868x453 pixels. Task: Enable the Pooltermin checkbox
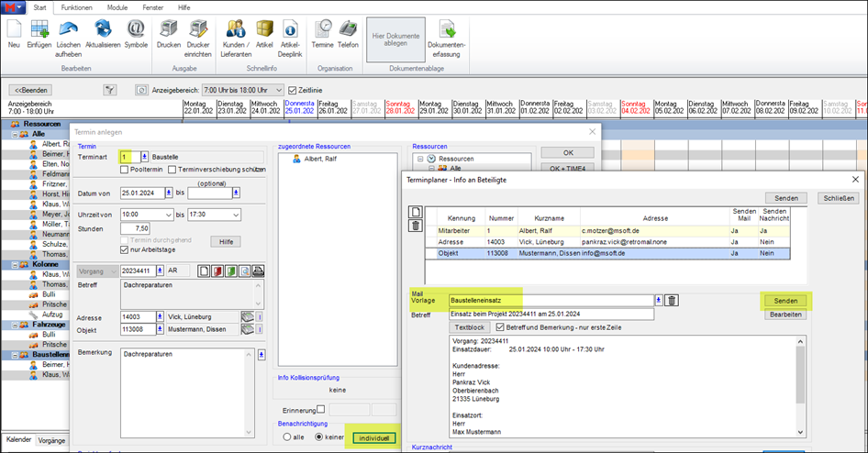(125, 170)
